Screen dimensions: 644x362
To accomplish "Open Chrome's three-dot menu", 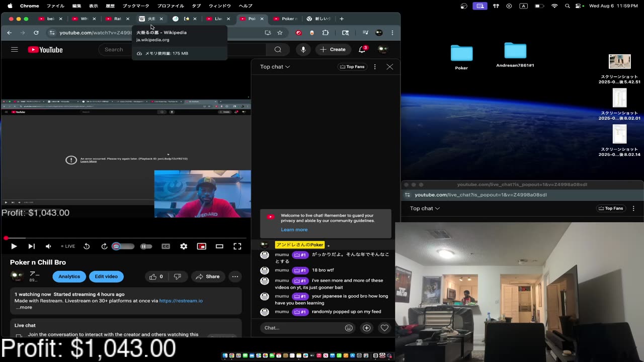I will coord(392,33).
